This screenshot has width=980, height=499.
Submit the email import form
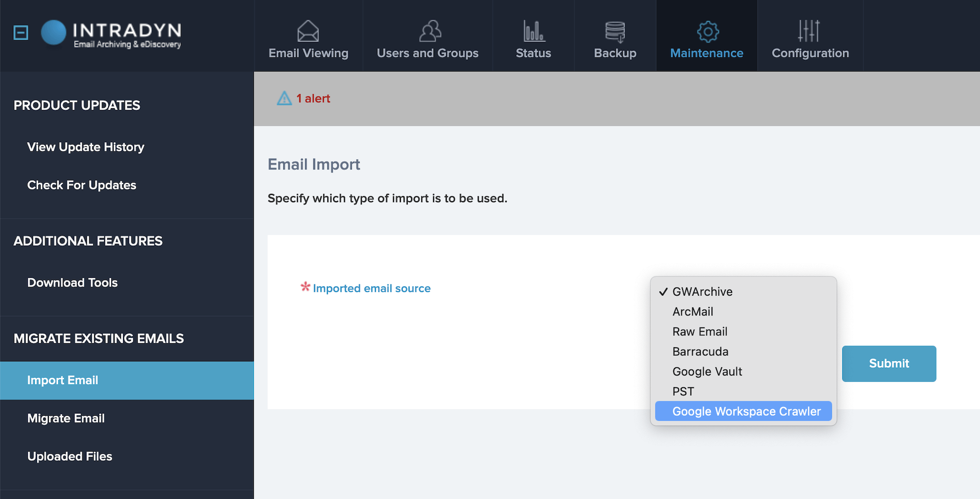889,363
